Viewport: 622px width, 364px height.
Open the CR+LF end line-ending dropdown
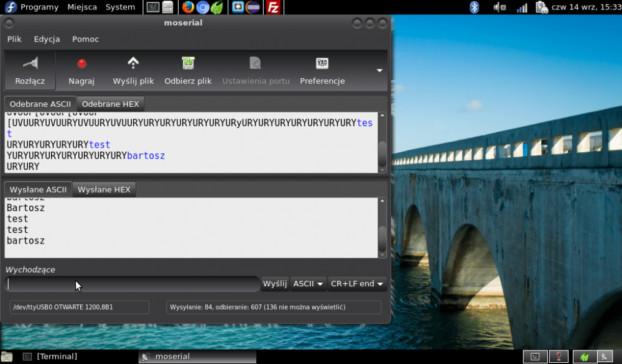pyautogui.click(x=357, y=284)
